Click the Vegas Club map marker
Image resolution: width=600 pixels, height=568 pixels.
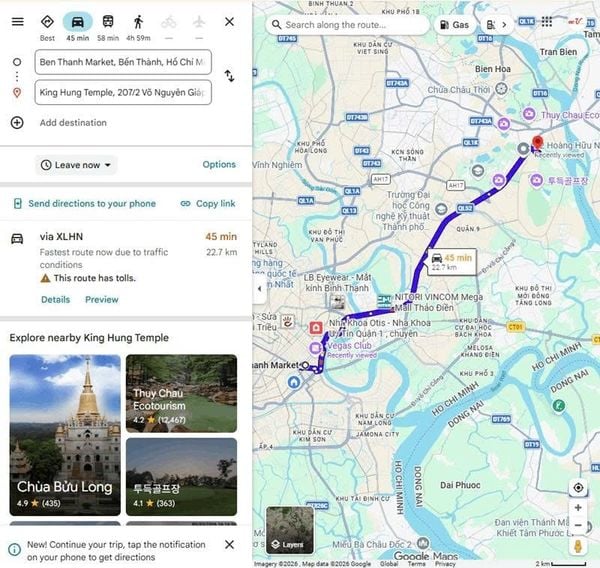tap(315, 348)
